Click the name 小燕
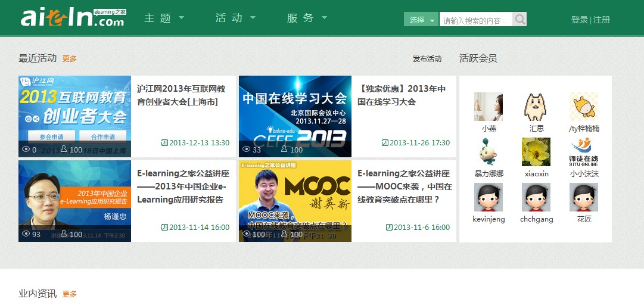The height and width of the screenshot is (305, 644). click(x=489, y=129)
